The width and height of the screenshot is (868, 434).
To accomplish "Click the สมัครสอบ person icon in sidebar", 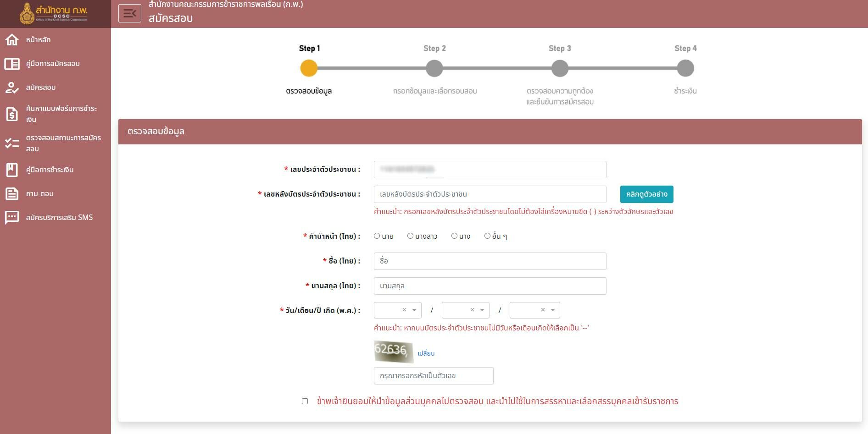I will click(12, 88).
